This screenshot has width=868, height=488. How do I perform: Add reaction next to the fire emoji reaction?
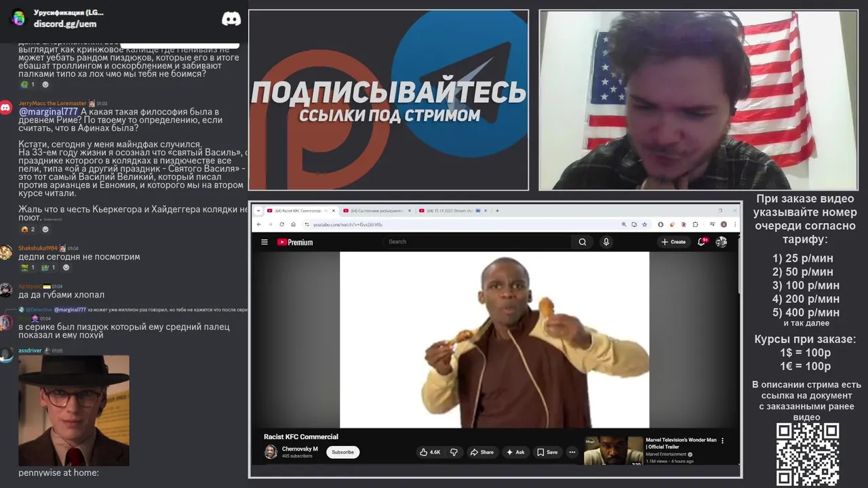coord(45,229)
